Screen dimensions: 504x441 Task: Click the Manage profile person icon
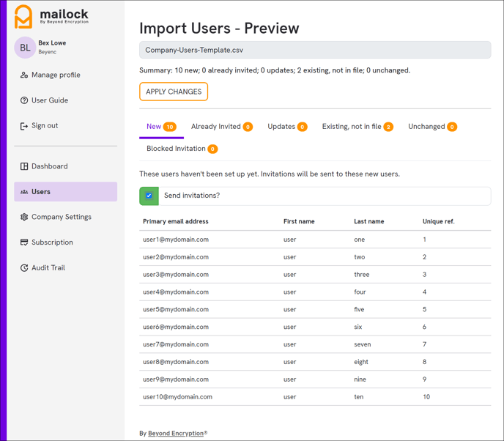(24, 75)
